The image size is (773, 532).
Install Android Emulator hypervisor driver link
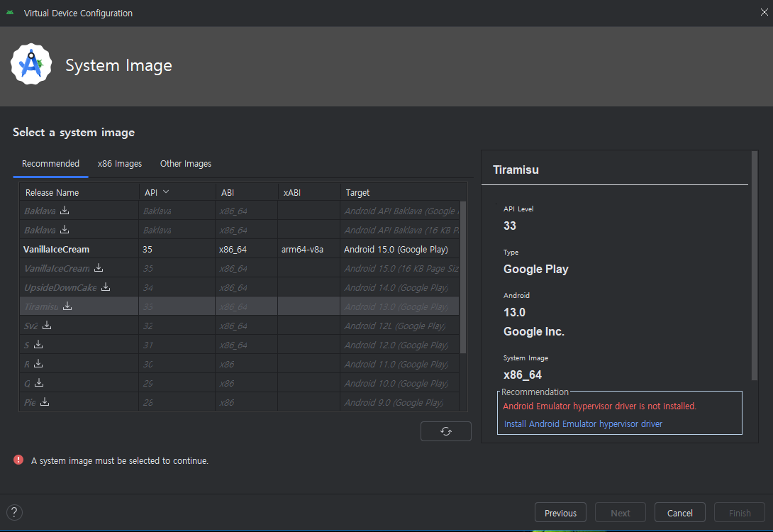pyautogui.click(x=583, y=424)
